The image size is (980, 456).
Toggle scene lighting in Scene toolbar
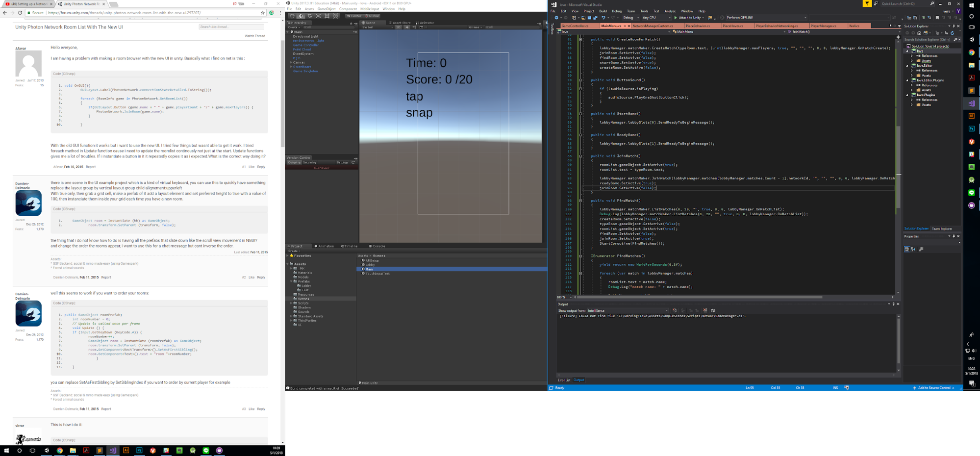(407, 27)
